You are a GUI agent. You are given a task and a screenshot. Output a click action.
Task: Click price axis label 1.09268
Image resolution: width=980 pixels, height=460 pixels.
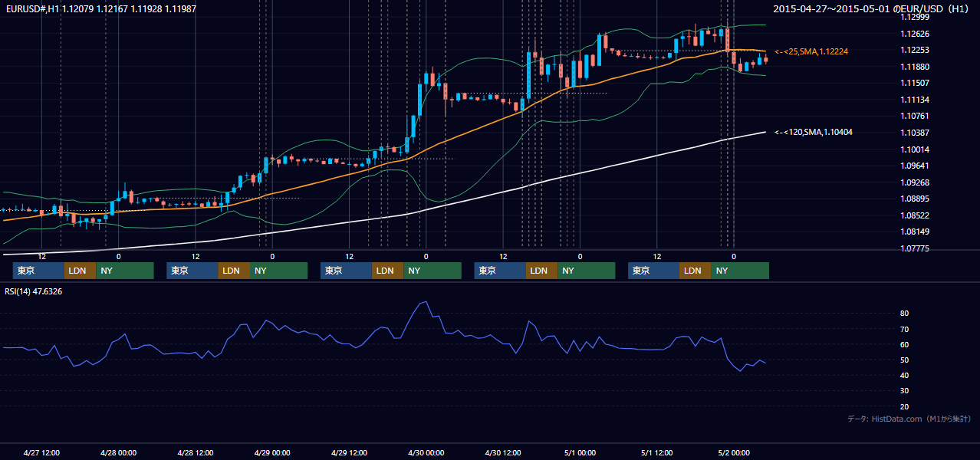point(915,182)
